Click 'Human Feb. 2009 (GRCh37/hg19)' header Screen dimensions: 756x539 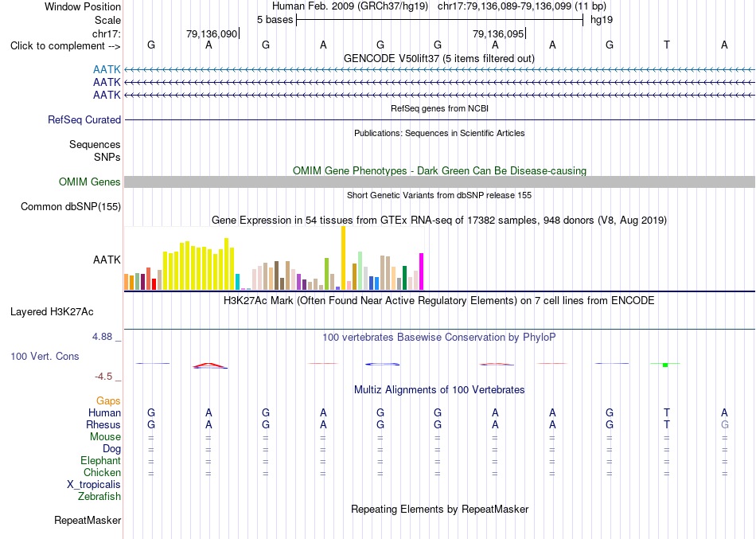[350, 6]
